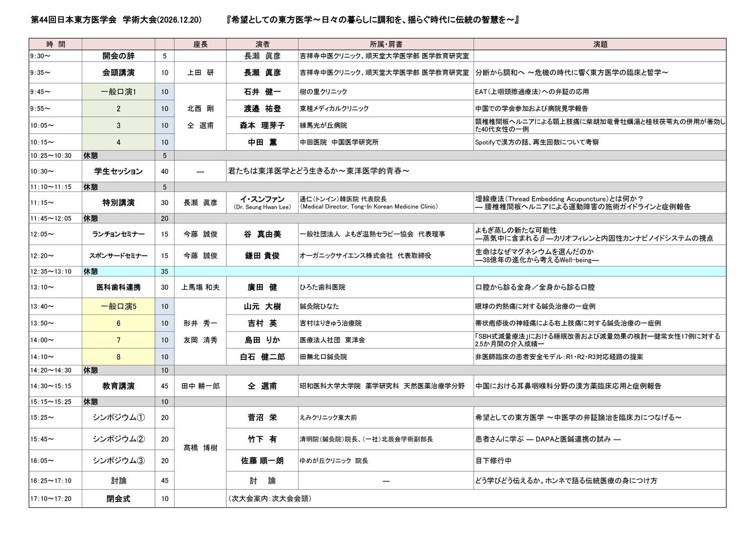
Task: Click chair name 髙橋 博樹
Action: pos(200,448)
